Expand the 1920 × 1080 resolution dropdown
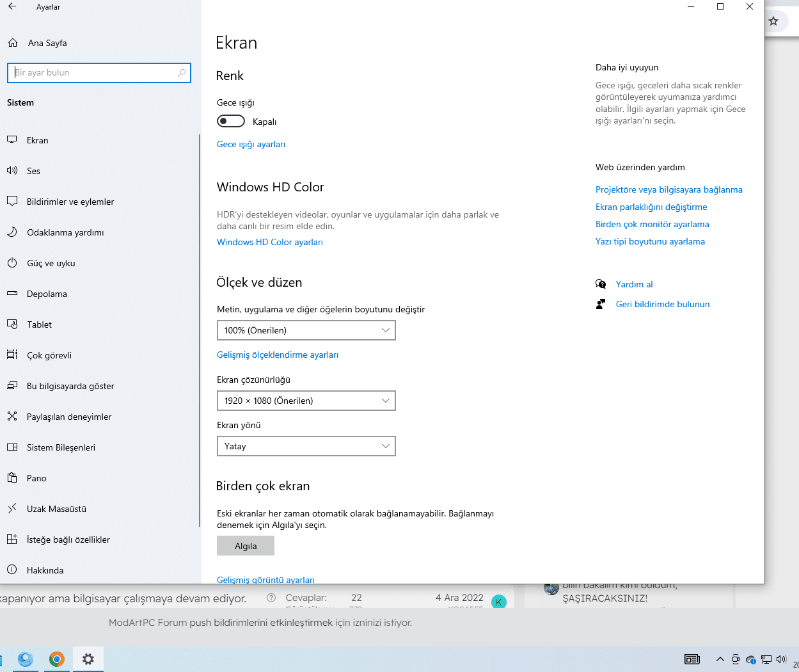 [306, 401]
